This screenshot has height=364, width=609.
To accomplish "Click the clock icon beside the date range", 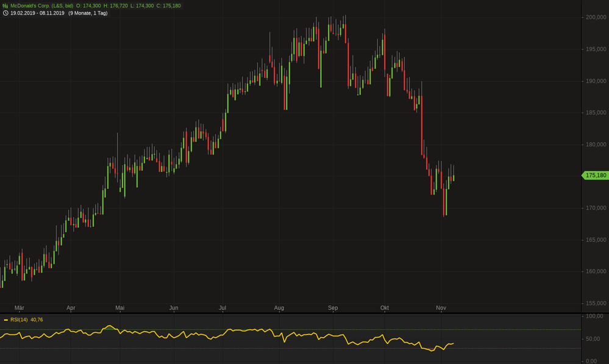I will pyautogui.click(x=5, y=13).
